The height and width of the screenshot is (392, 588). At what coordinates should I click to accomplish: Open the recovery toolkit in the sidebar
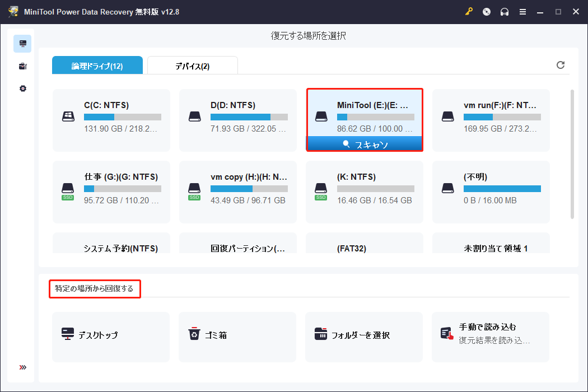click(x=22, y=66)
